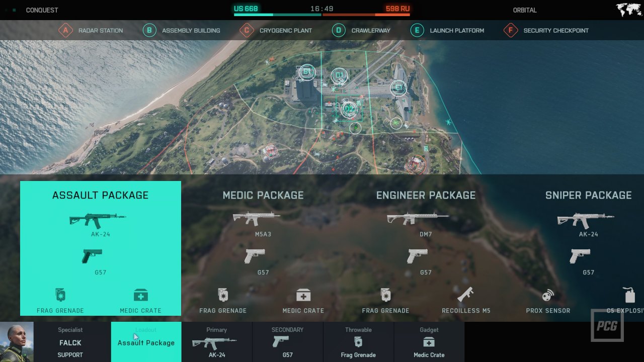Spawn at the B1 map marker
644x362 pixels.
tap(306, 72)
